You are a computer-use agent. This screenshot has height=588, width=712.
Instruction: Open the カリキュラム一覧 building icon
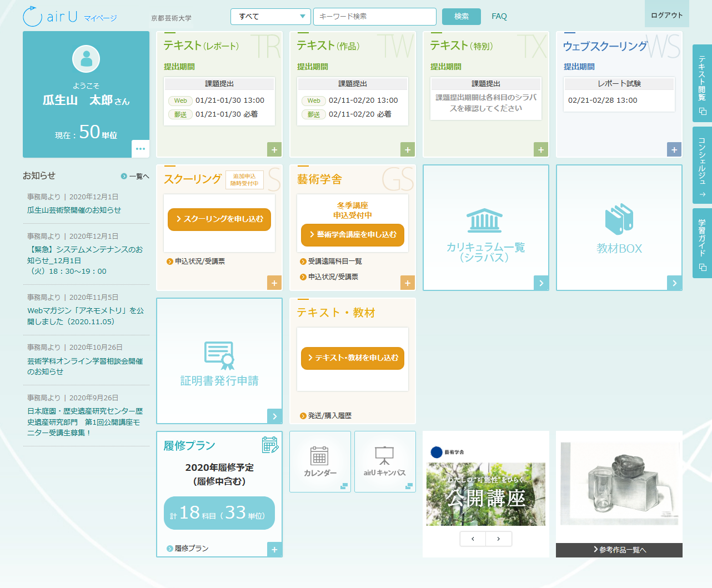coord(485,220)
